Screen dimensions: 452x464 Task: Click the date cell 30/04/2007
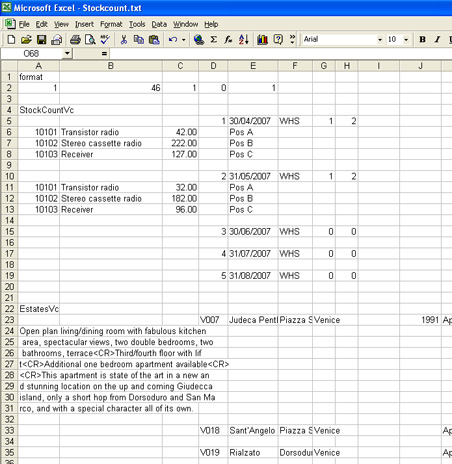coord(253,121)
